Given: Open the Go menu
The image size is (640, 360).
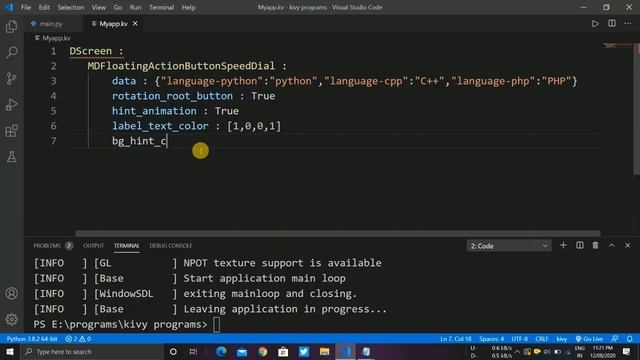Looking at the screenshot, I should (x=118, y=7).
